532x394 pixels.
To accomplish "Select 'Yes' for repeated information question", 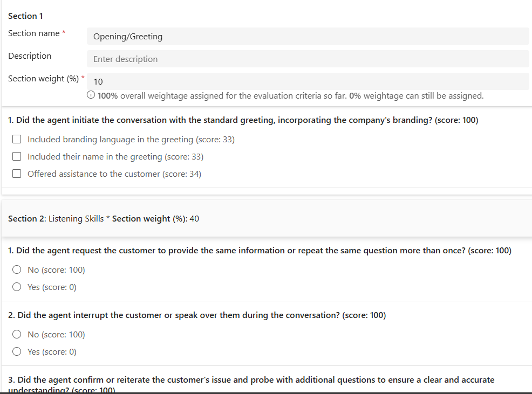I will (x=17, y=287).
